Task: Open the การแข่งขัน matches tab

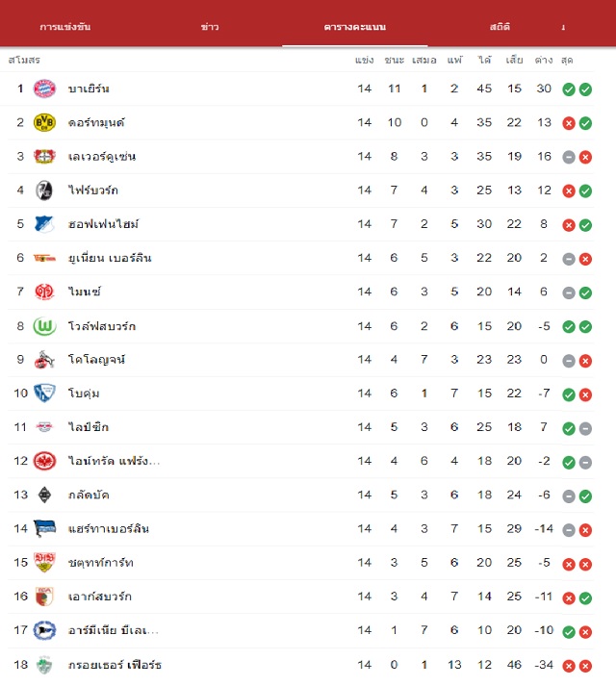Action: click(65, 27)
